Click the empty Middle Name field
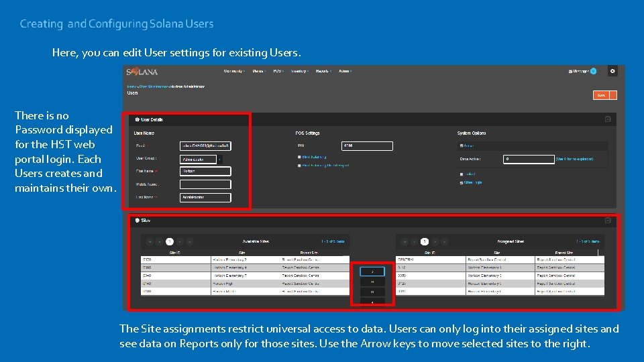This screenshot has height=362, width=644. pos(205,184)
